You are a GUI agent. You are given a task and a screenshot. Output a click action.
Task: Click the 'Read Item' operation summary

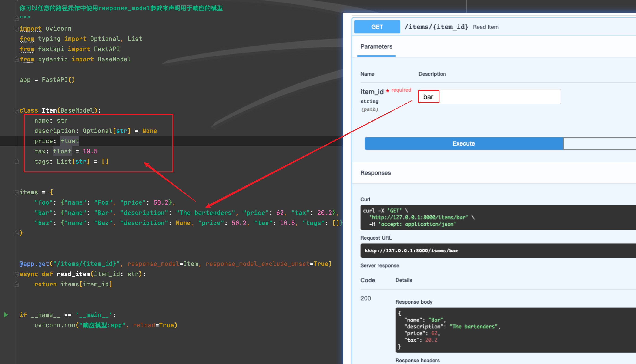click(x=485, y=27)
